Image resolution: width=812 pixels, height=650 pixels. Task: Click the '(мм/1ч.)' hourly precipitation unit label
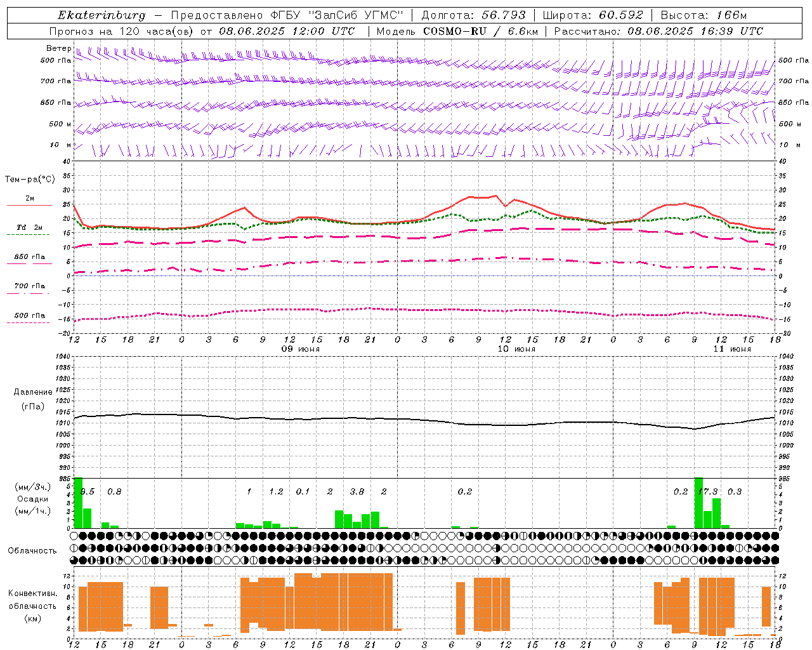32,511
